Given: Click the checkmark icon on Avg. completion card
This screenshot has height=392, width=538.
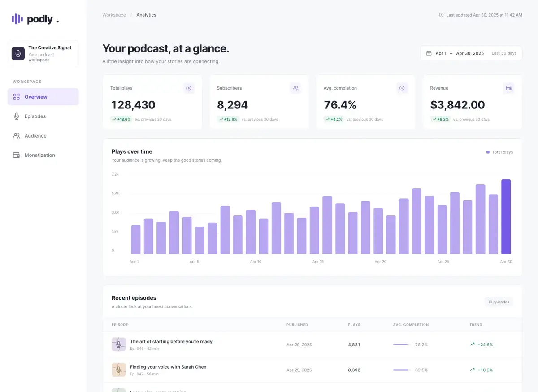Looking at the screenshot, I should [x=402, y=88].
